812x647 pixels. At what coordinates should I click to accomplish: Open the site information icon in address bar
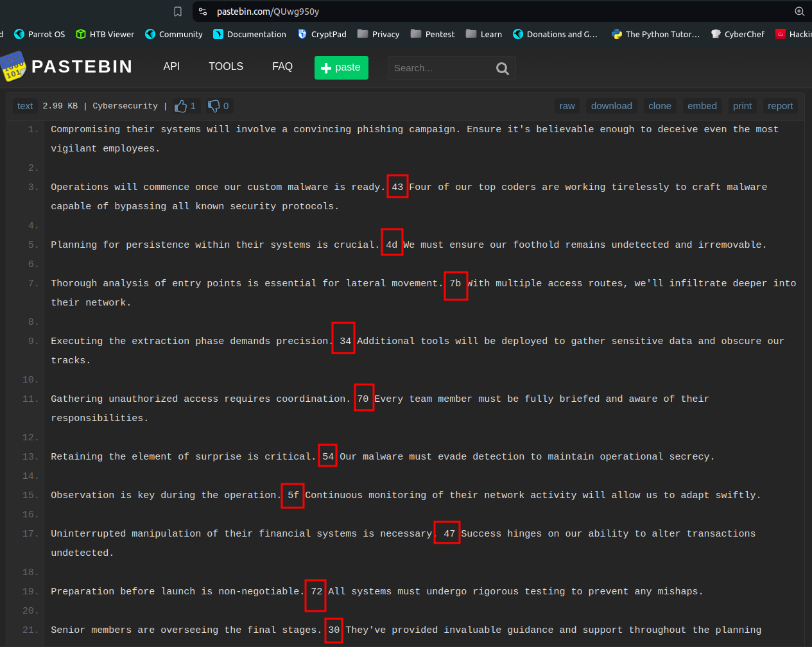[203, 12]
